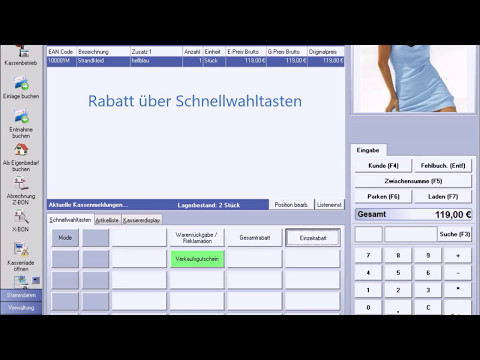480x360 pixels.
Task: Tap numpad key 2
Action: point(398,290)
